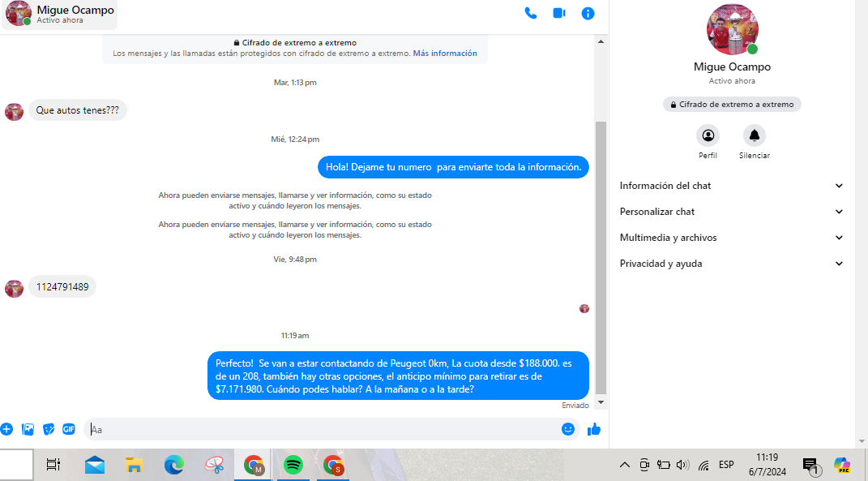The height and width of the screenshot is (481, 868).
Task: Click the Silenciar bell icon
Action: 755,135
